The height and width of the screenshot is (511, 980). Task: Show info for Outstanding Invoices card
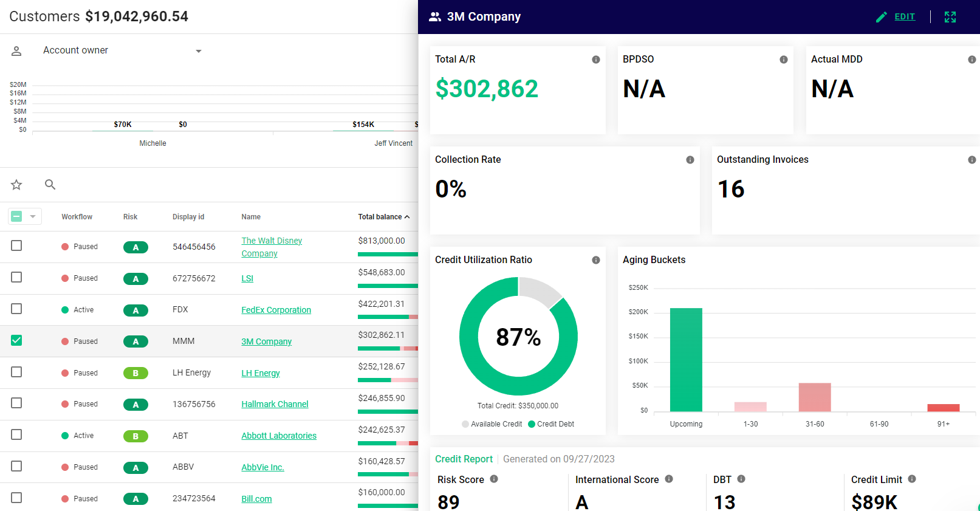click(972, 160)
